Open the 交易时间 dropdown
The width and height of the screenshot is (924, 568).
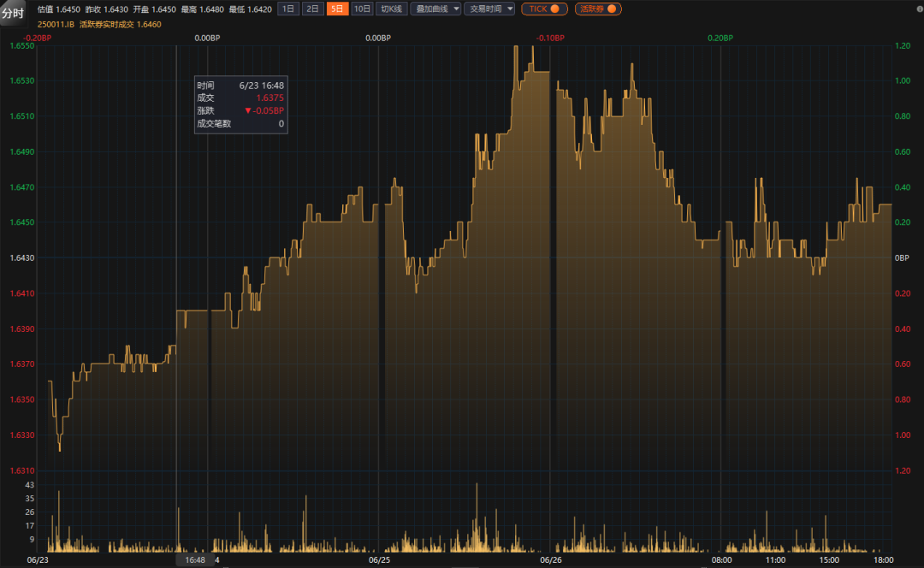coord(492,9)
